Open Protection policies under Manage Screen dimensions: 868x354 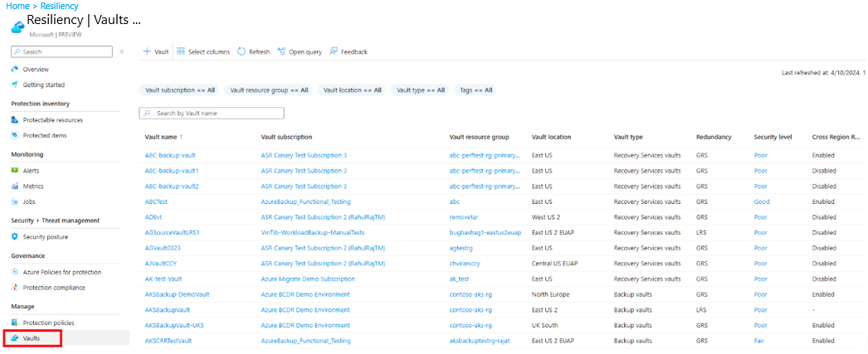pos(49,322)
